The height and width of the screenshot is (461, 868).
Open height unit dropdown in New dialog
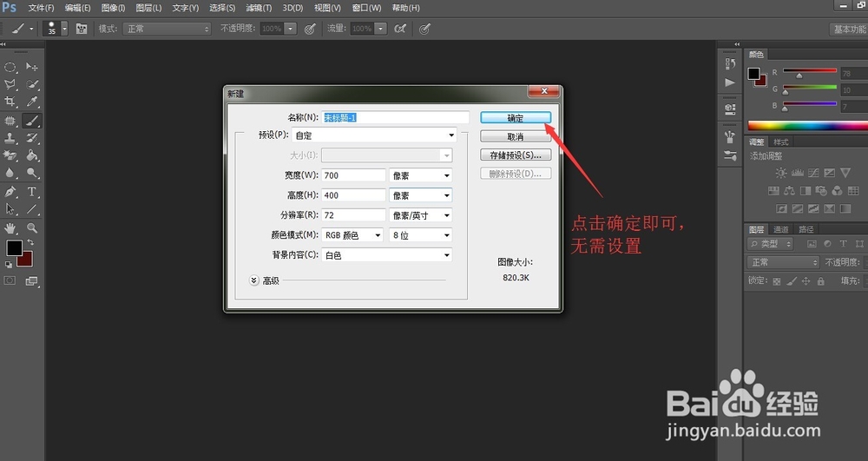coord(421,195)
